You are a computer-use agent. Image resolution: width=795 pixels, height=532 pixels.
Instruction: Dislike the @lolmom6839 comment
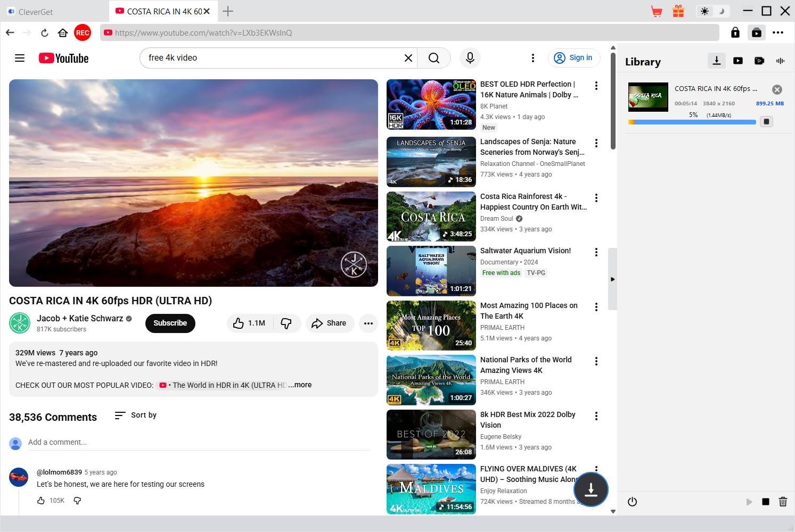[77, 501]
